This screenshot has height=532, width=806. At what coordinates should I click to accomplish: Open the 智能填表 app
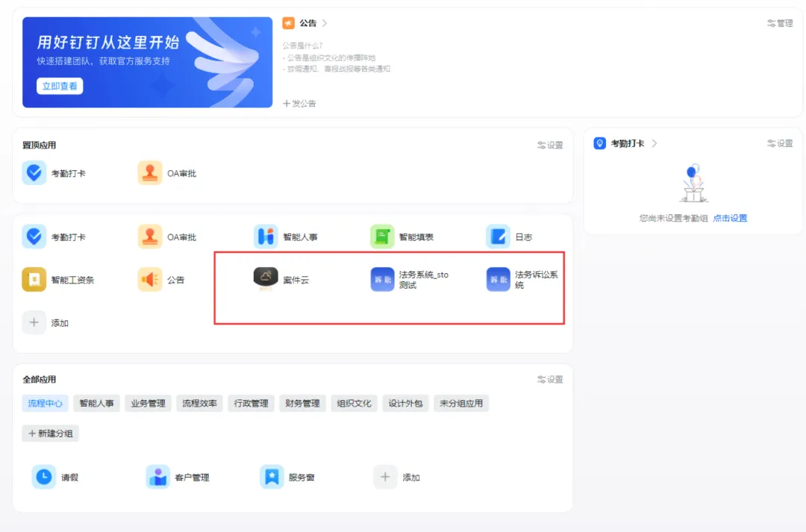pos(382,236)
